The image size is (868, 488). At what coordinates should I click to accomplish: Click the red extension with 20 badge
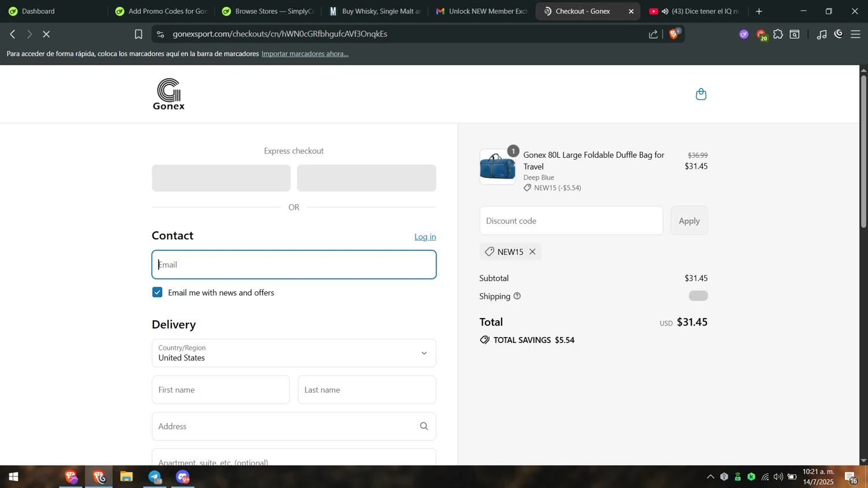pos(762,35)
